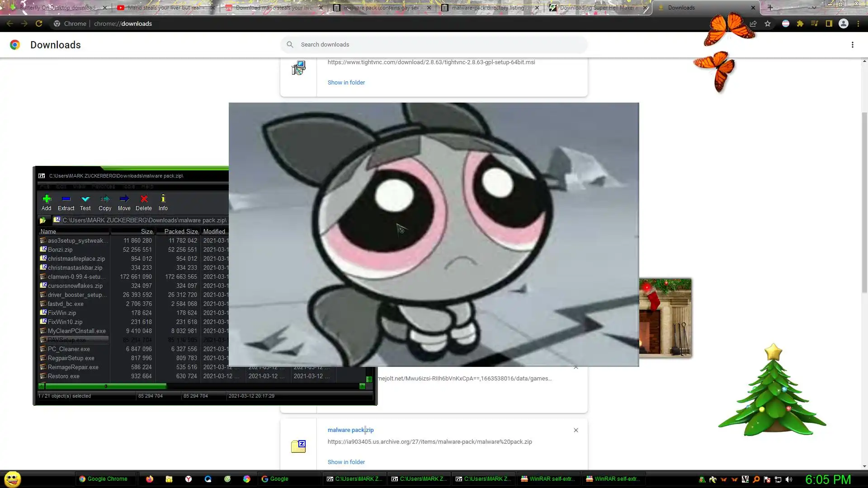Click the red Delete icon
This screenshot has width=868, height=488.
pos(144,202)
